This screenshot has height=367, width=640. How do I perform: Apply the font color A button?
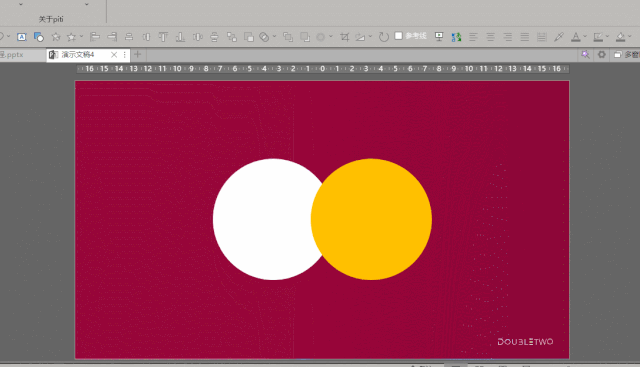[x=576, y=37]
